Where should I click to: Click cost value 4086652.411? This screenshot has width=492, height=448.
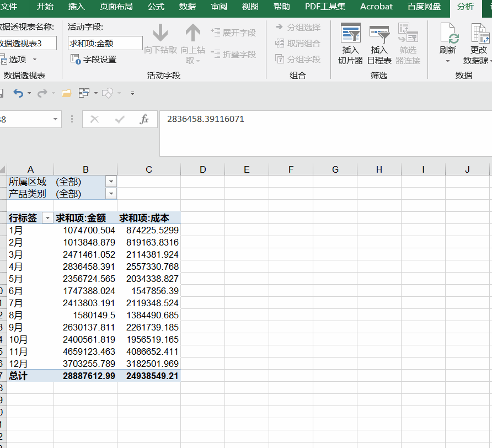click(149, 351)
